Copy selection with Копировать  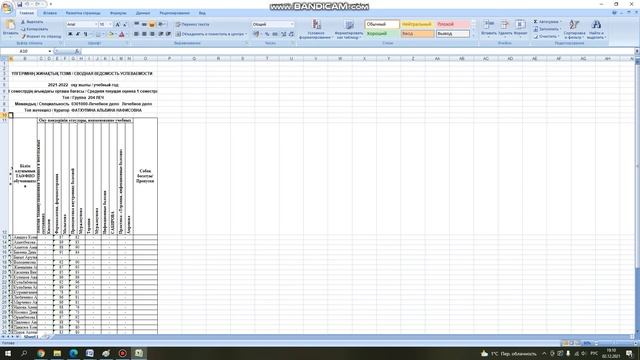pyautogui.click(x=34, y=29)
